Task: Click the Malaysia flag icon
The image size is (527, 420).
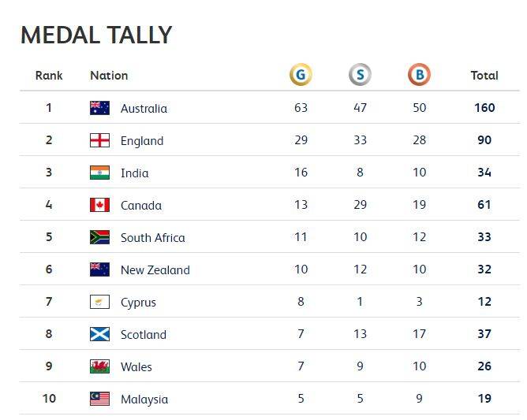Action: (100, 399)
